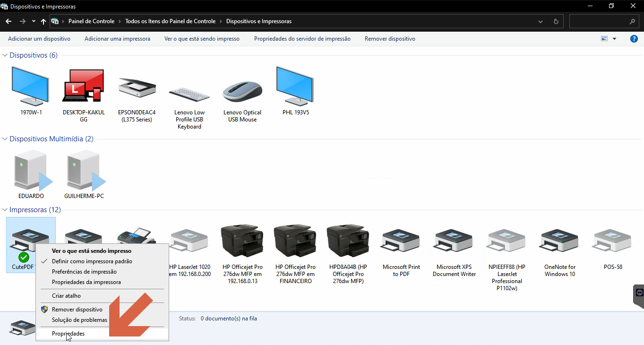Image resolution: width=644 pixels, height=345 pixels.
Task: Open Propriedades do servidor de impressão
Action: [x=302, y=39]
